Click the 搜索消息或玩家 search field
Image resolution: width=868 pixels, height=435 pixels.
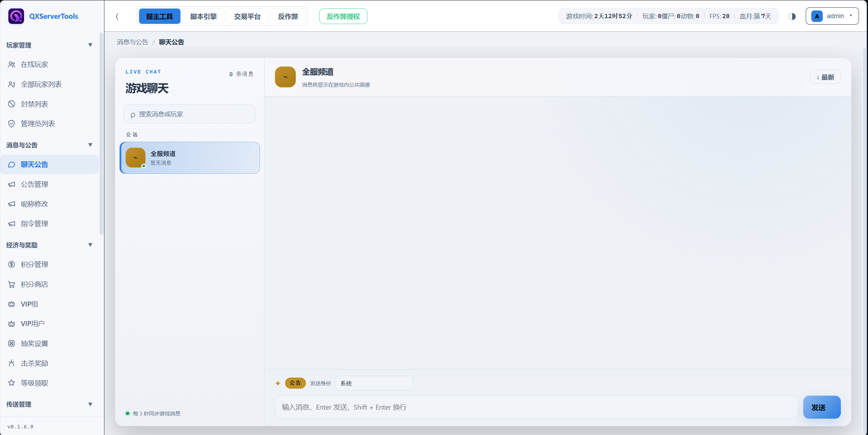[x=190, y=114]
